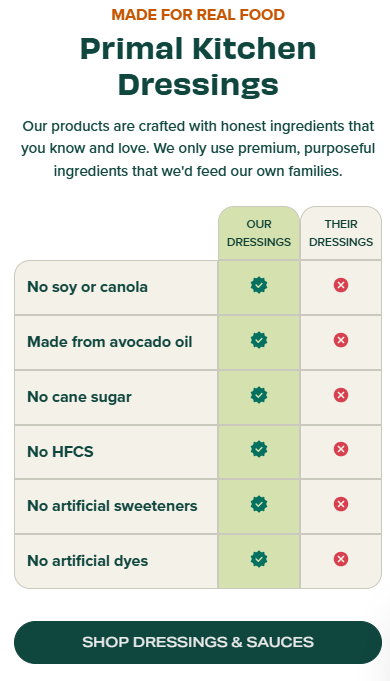The height and width of the screenshot is (681, 390).
Task: Select the Made from avocado oil label
Action: (109, 342)
